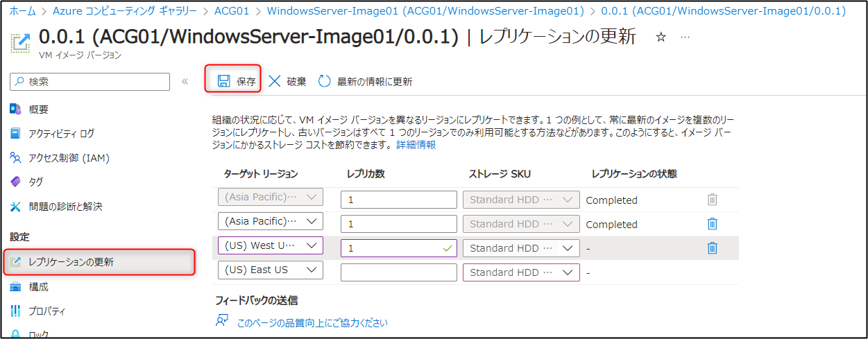Image resolution: width=868 pixels, height=339 pixels.
Task: Click 最新の情報に更新 refresh button
Action: (x=365, y=81)
